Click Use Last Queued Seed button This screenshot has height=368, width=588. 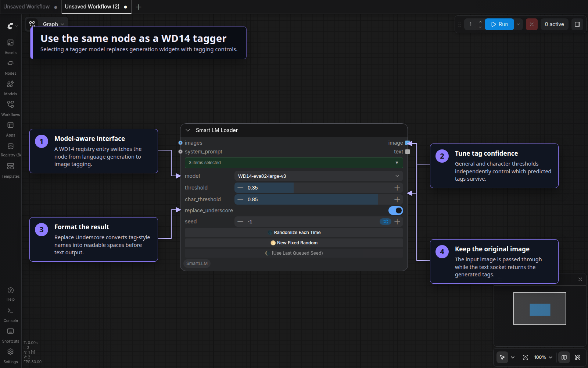tap(294, 253)
